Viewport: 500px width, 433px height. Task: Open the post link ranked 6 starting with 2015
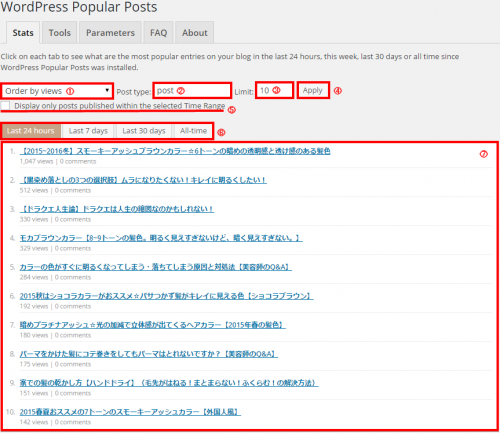tap(166, 296)
